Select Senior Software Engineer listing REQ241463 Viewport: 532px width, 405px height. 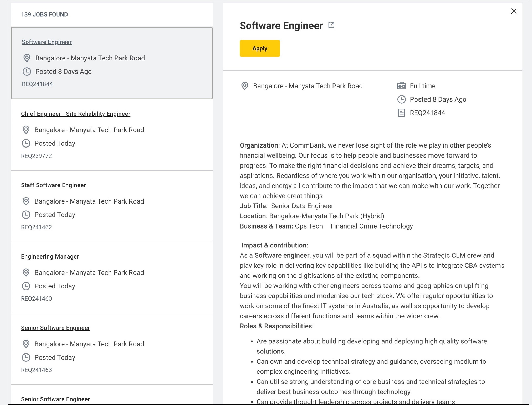tap(55, 328)
